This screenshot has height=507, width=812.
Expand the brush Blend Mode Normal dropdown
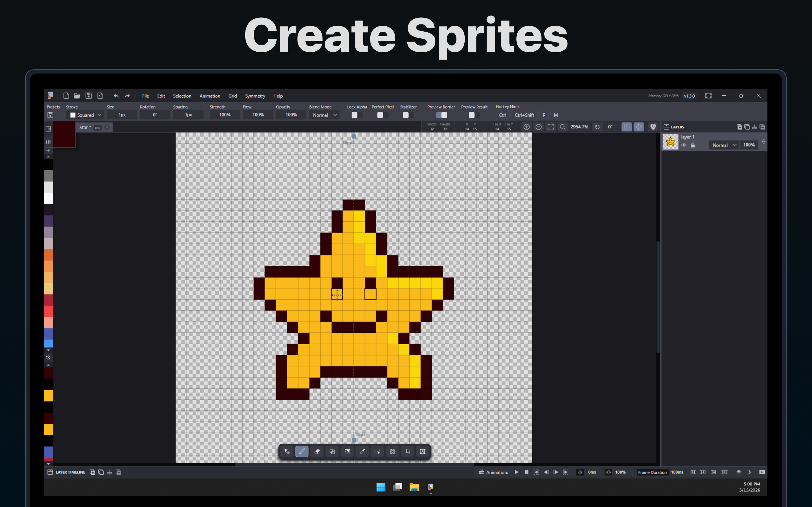(324, 115)
